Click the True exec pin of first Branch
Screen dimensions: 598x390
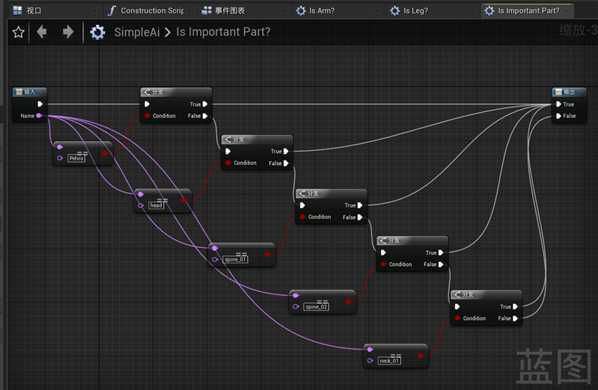point(205,104)
